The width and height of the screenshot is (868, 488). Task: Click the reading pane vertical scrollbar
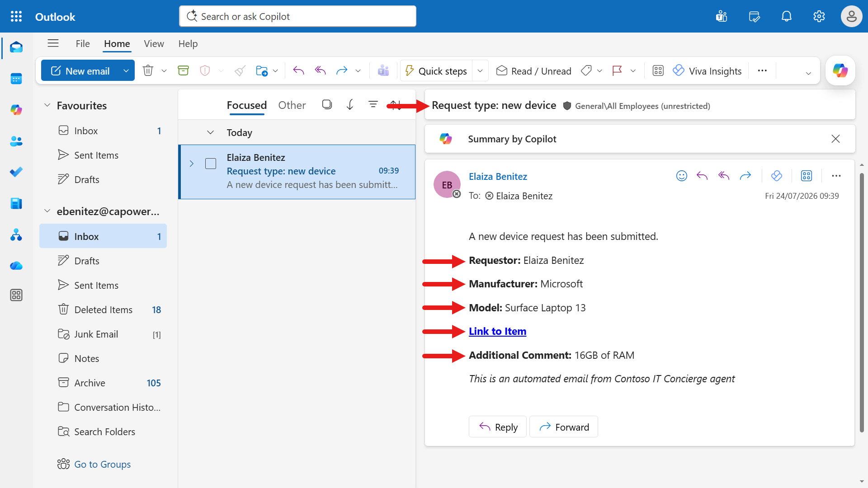click(862, 303)
